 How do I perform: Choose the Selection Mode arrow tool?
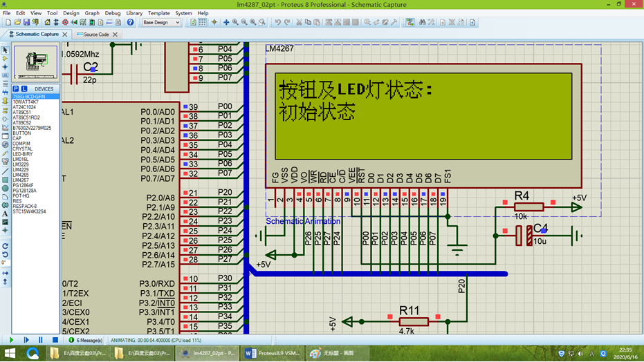click(5, 50)
